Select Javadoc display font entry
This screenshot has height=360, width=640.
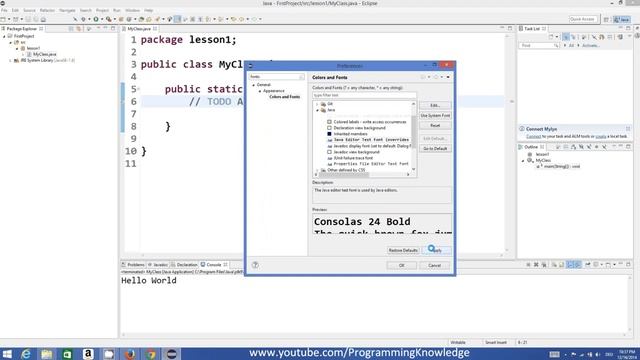(370, 146)
